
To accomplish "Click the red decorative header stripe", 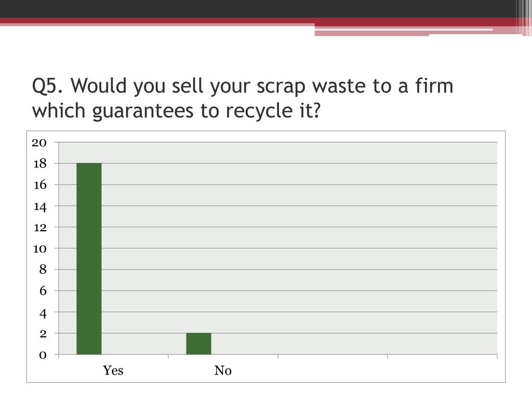I will pos(258,20).
